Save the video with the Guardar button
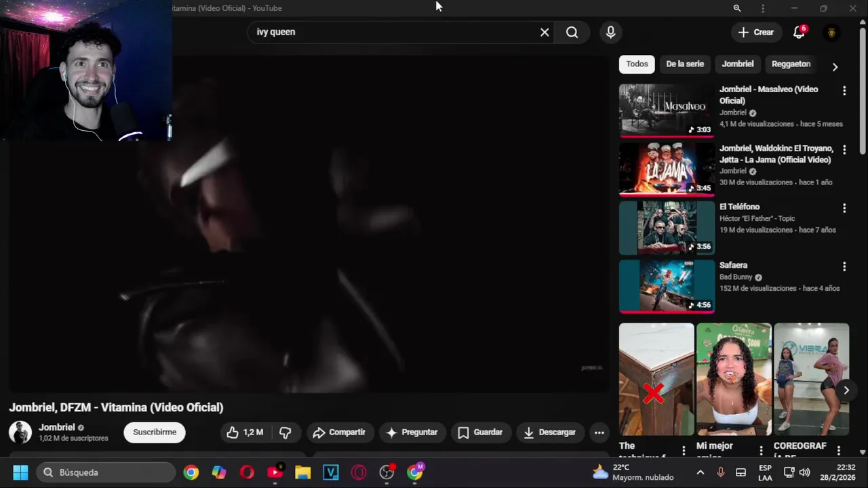The width and height of the screenshot is (868, 488). pyautogui.click(x=480, y=432)
